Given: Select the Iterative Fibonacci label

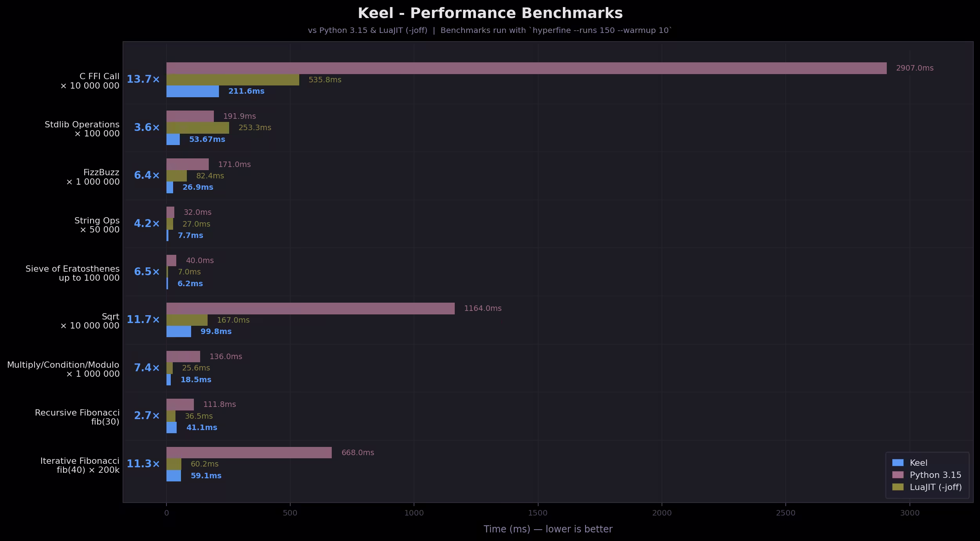Looking at the screenshot, I should [80, 465].
